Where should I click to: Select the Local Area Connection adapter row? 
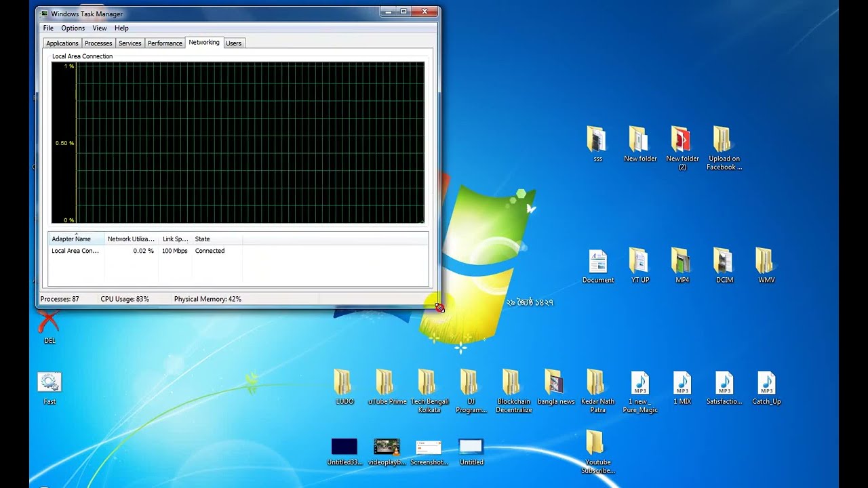point(238,251)
